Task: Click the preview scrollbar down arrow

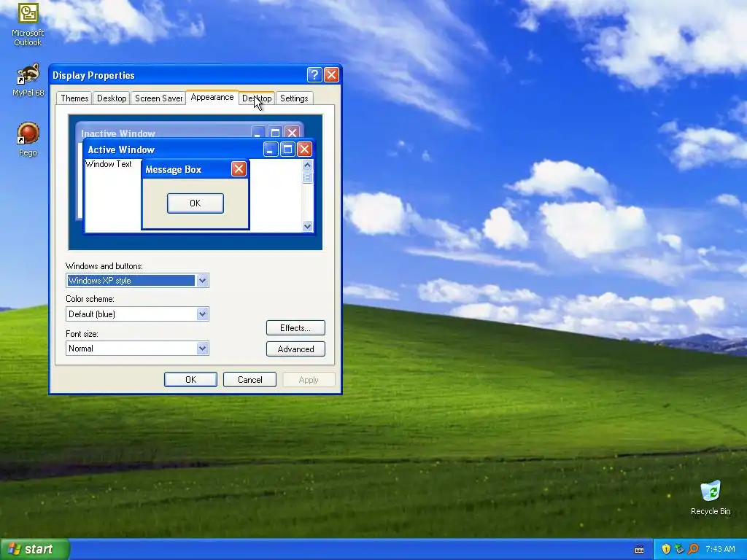Action: (307, 226)
